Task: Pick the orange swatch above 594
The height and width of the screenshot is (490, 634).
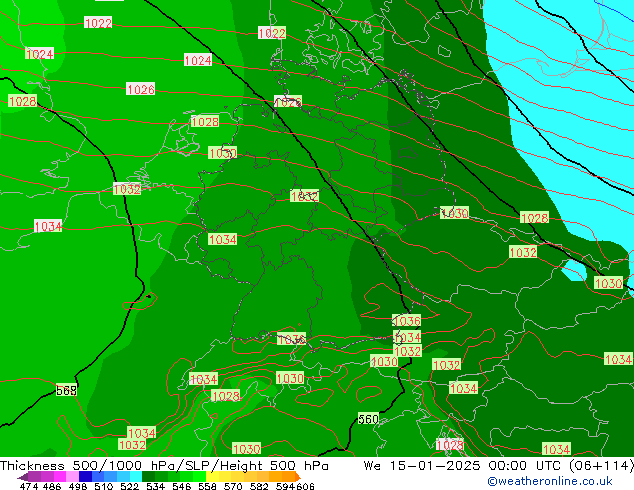Action: (289, 477)
